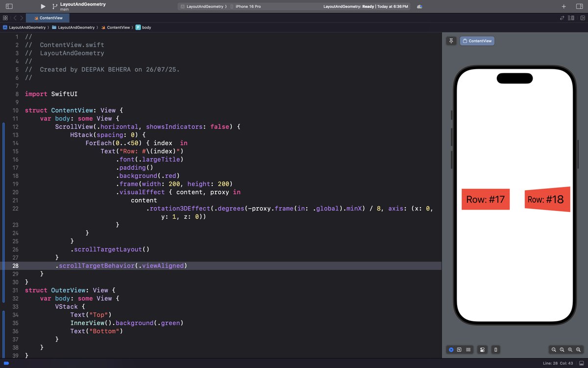Screen dimensions: 588x368
Task: Open the adjust editor options menu
Action: pos(571,18)
